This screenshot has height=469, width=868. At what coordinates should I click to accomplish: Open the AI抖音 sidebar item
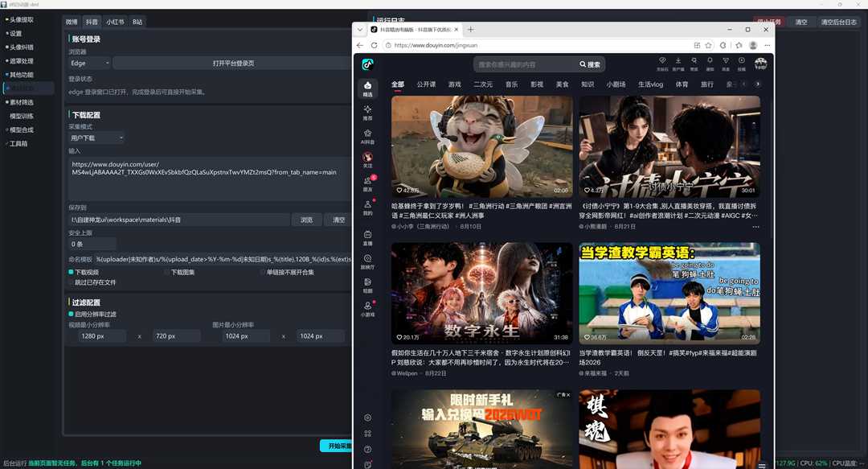(x=367, y=137)
